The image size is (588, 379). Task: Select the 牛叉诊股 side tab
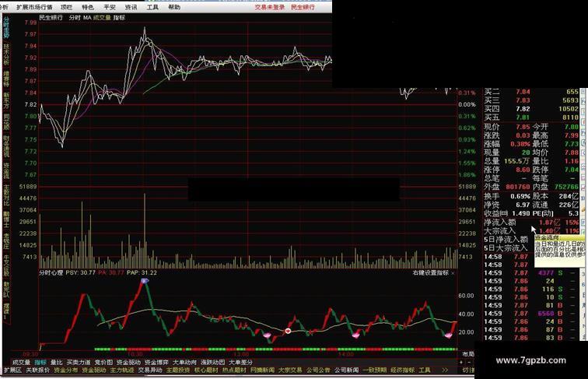[6, 265]
